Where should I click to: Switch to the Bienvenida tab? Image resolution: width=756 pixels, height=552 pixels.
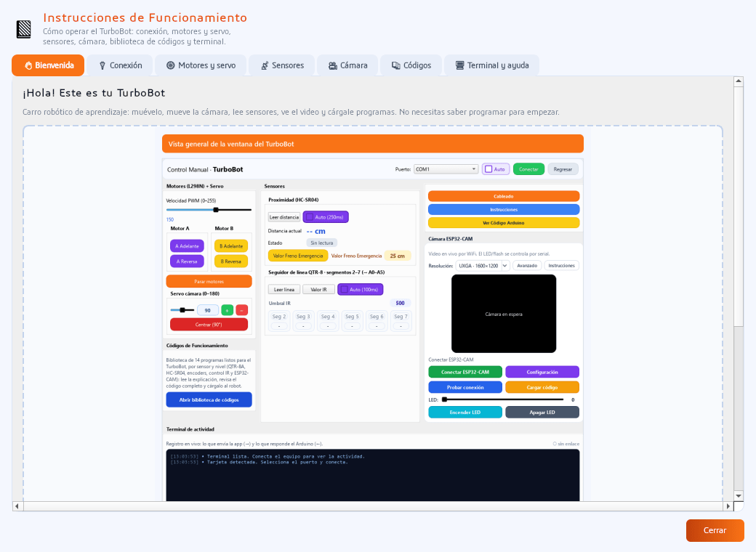pos(48,65)
